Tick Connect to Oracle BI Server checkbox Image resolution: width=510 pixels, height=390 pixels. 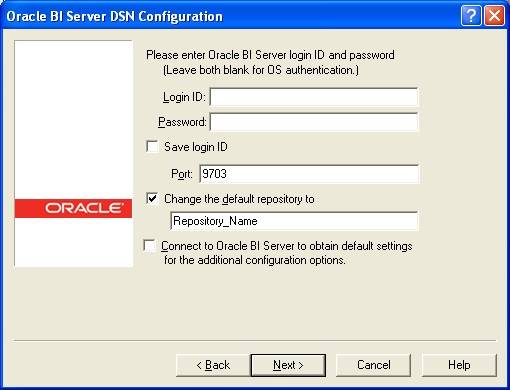pyautogui.click(x=149, y=246)
